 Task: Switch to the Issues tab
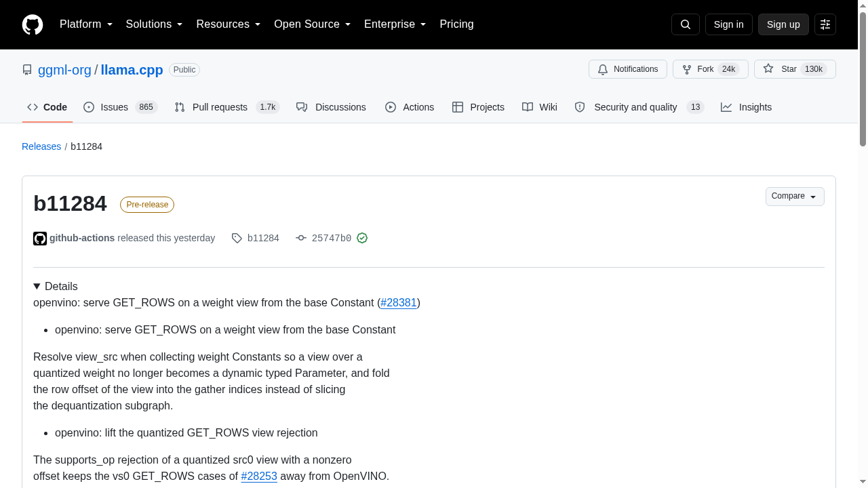(120, 107)
